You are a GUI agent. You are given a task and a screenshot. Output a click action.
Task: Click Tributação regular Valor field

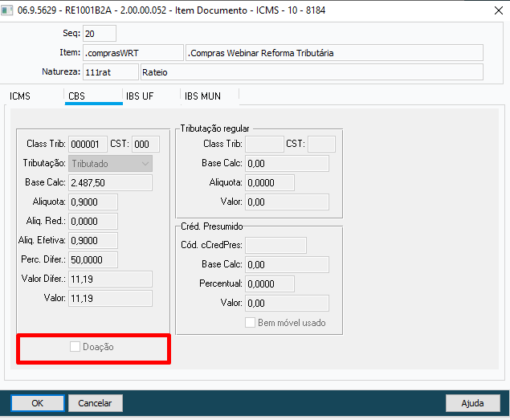[287, 202]
